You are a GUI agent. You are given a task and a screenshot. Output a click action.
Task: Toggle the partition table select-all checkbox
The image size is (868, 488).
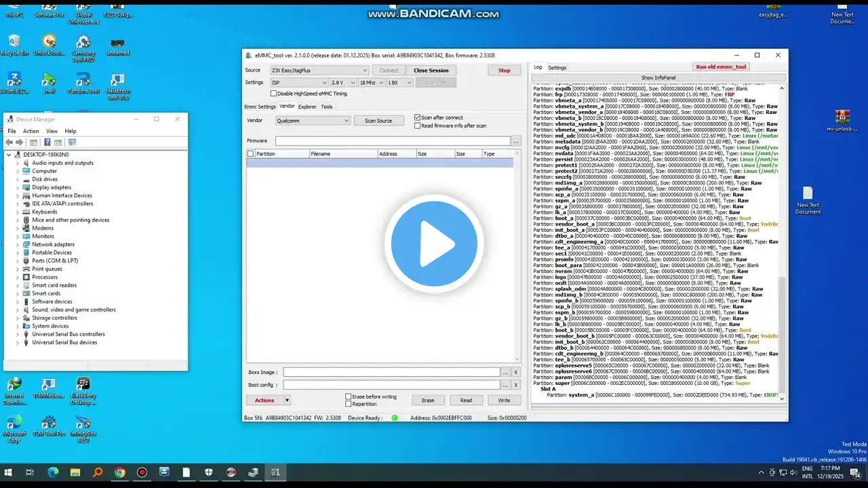click(x=251, y=154)
